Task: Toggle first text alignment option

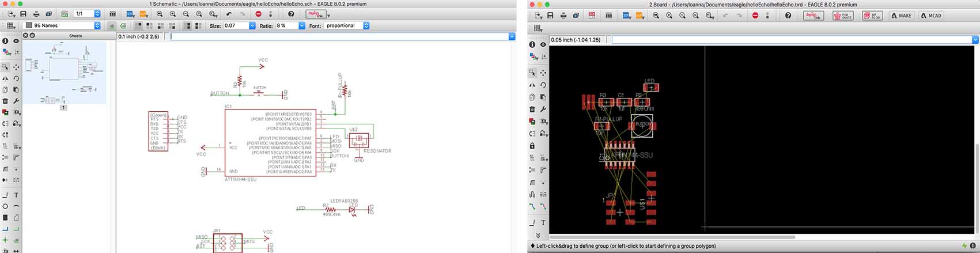Action: point(138,25)
